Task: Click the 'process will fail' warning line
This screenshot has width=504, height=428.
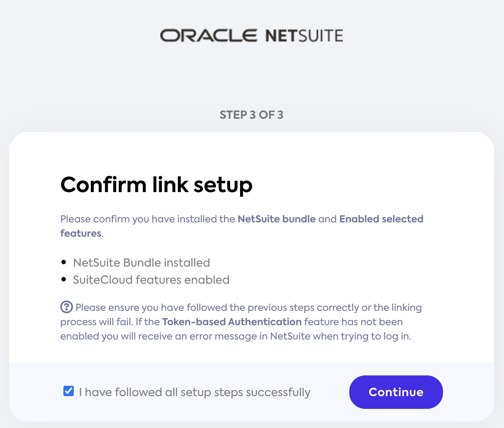Action: 96,322
